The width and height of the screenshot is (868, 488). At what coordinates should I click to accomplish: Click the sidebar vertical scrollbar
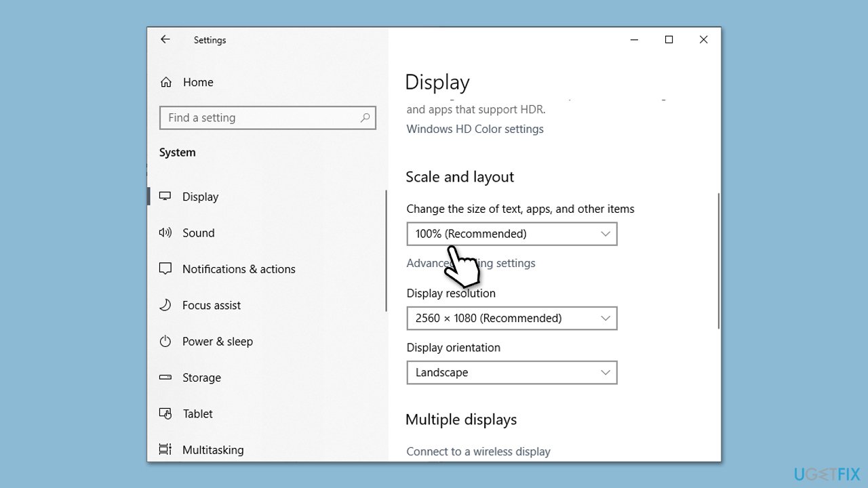(x=387, y=251)
